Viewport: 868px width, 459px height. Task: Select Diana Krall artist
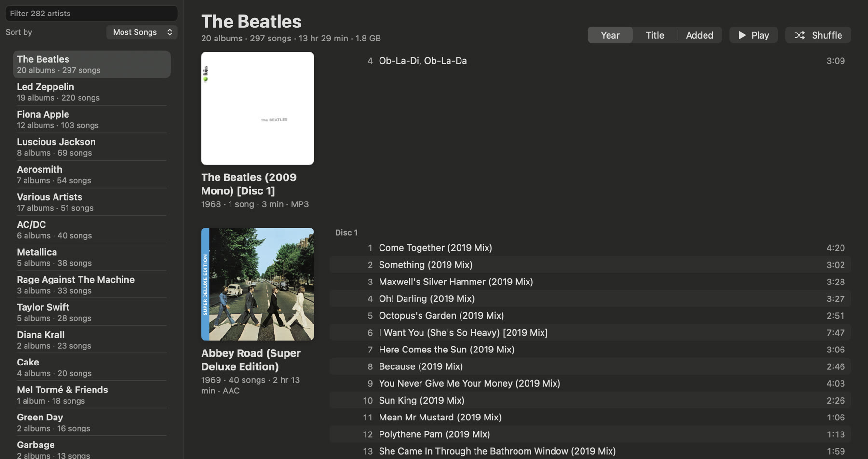click(x=92, y=339)
